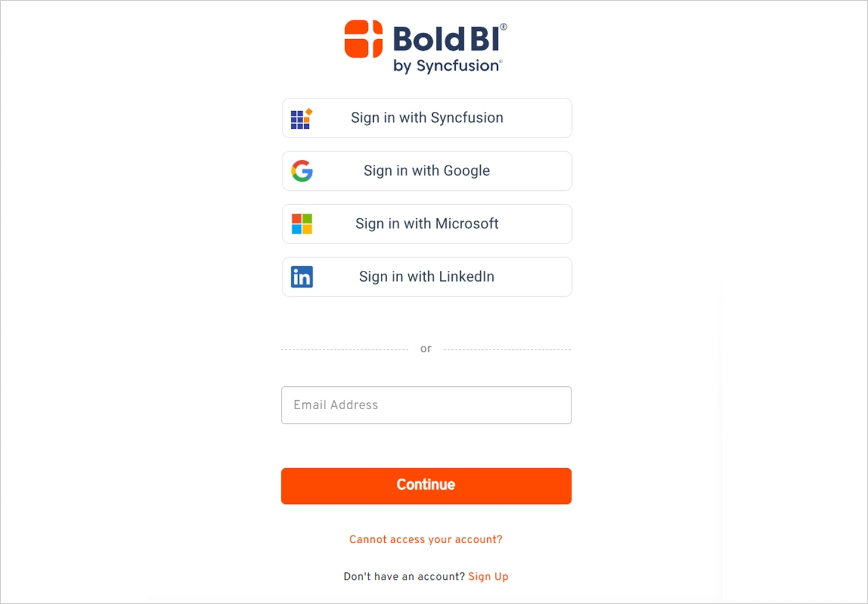868x604 pixels.
Task: Click the "Bold BI" wordmark text
Action: click(x=446, y=39)
